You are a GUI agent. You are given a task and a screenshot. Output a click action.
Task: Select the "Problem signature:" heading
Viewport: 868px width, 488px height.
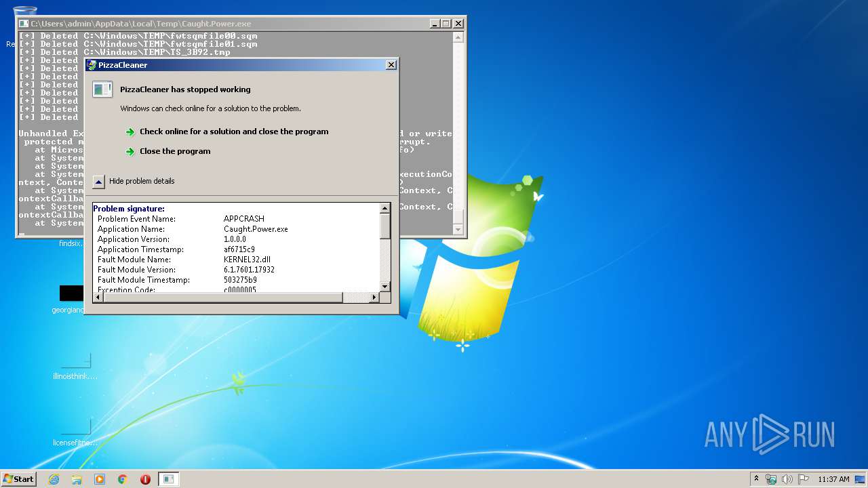click(x=129, y=209)
